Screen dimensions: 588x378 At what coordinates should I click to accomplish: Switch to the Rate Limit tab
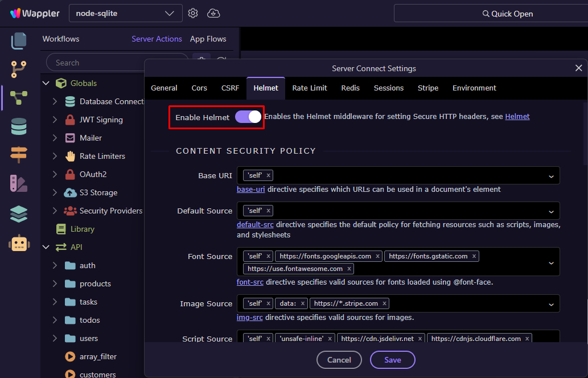tap(310, 88)
